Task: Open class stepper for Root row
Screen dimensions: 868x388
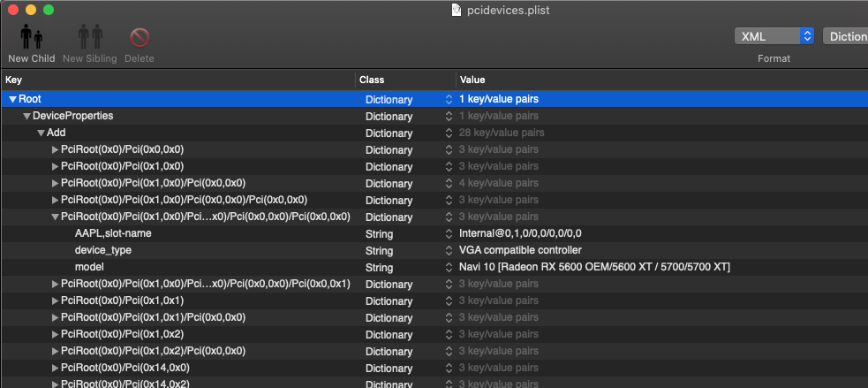Action: coord(449,100)
